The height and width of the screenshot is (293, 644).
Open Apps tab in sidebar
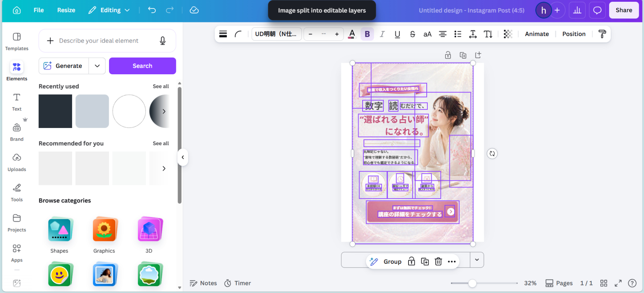point(17,253)
